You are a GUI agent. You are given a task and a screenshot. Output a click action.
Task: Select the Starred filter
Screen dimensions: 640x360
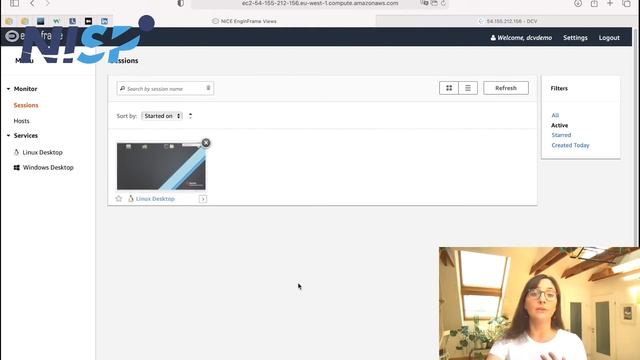(561, 135)
